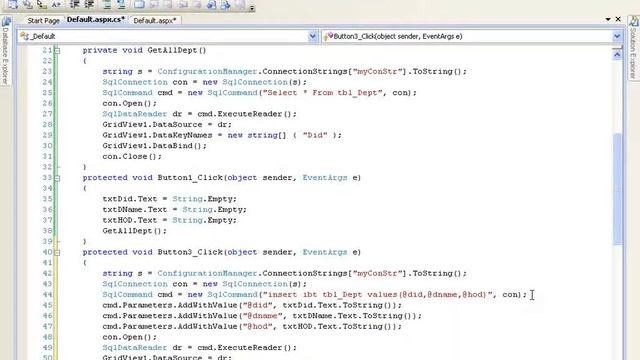640x360 pixels.
Task: Open the Solution Explorer vertical tab
Action: pos(634,48)
